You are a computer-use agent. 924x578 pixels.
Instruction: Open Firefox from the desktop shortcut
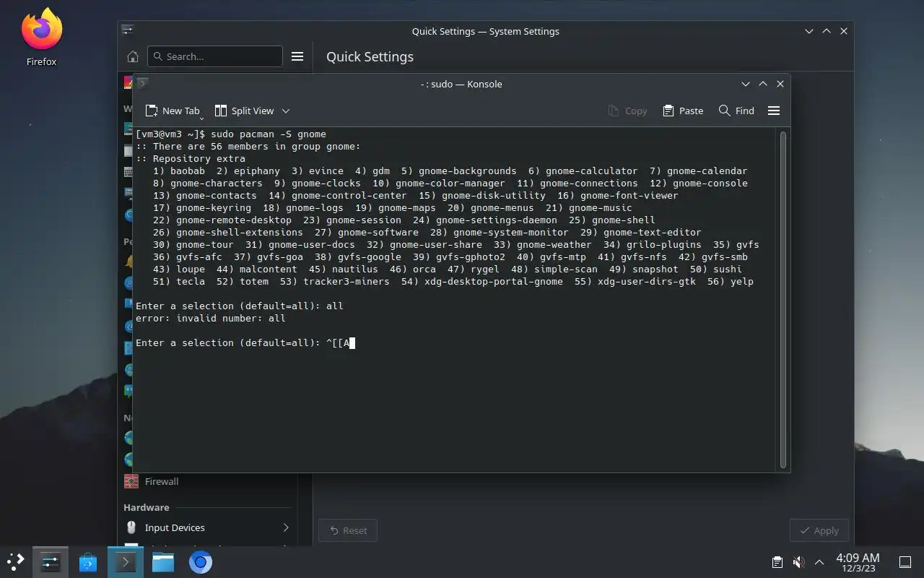point(41,38)
